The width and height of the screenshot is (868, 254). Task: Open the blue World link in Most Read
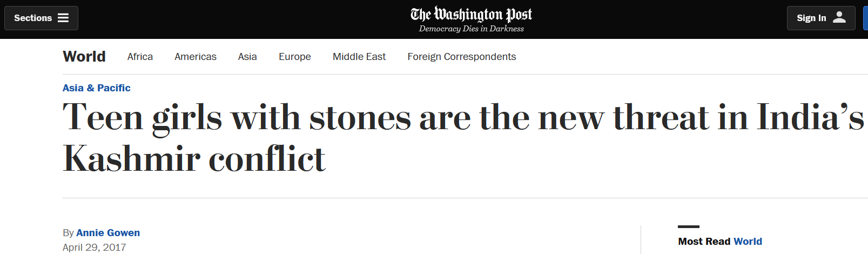(x=748, y=242)
